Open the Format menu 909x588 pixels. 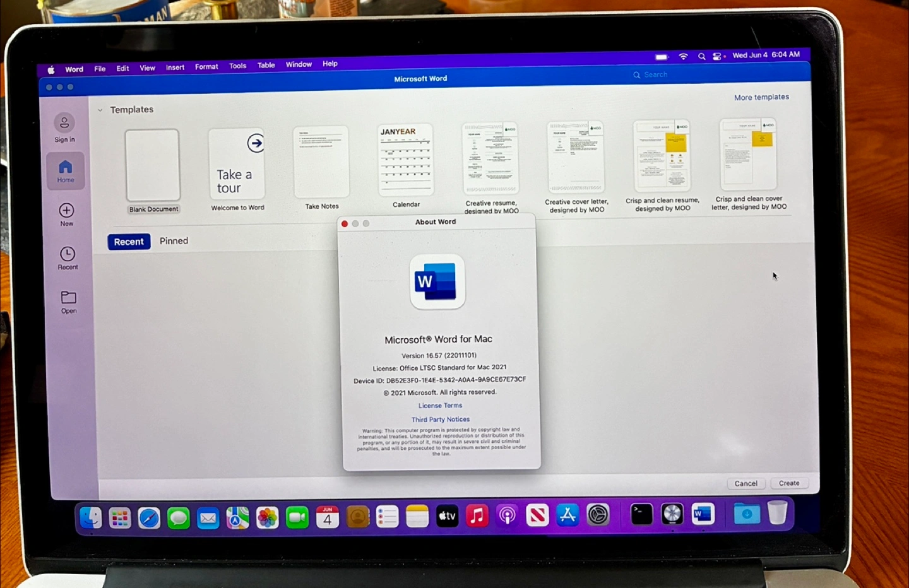pyautogui.click(x=206, y=66)
